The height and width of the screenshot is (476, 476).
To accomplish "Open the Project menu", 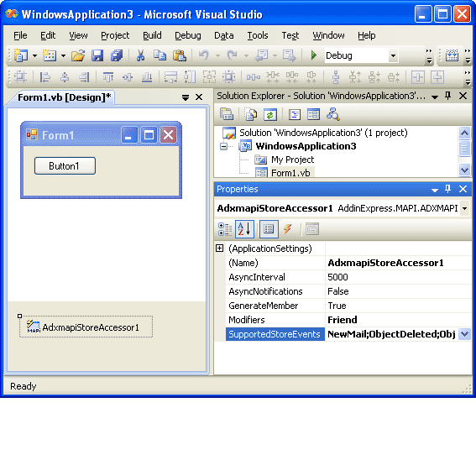I will [115, 35].
